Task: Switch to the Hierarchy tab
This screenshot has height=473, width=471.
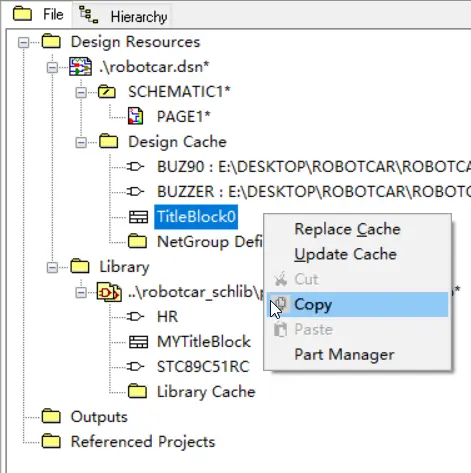Action: [x=122, y=16]
